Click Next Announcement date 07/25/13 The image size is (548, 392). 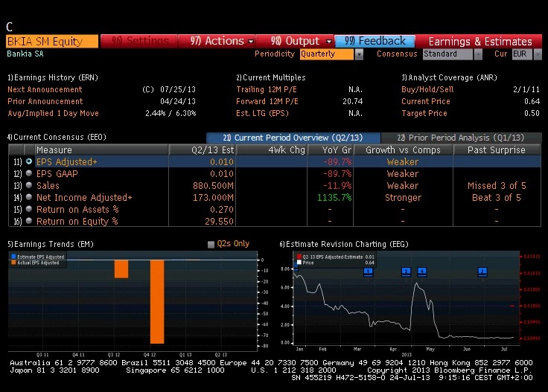(178, 89)
